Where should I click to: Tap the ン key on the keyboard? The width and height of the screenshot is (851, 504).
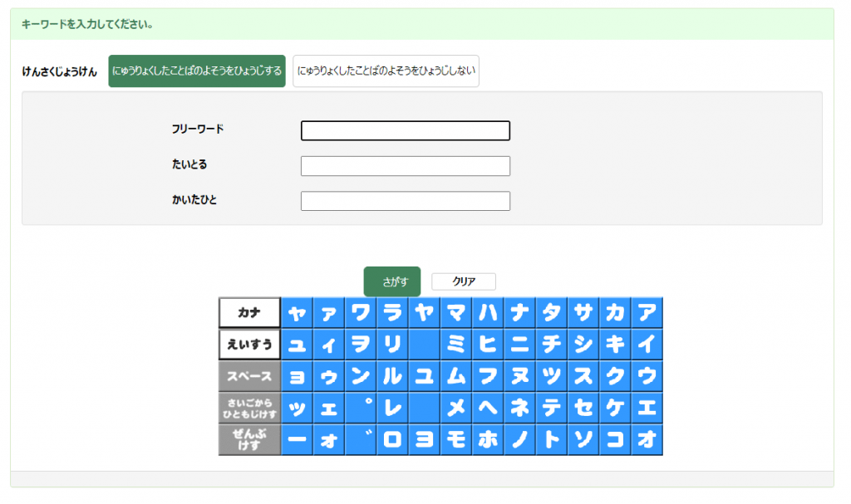click(x=361, y=376)
